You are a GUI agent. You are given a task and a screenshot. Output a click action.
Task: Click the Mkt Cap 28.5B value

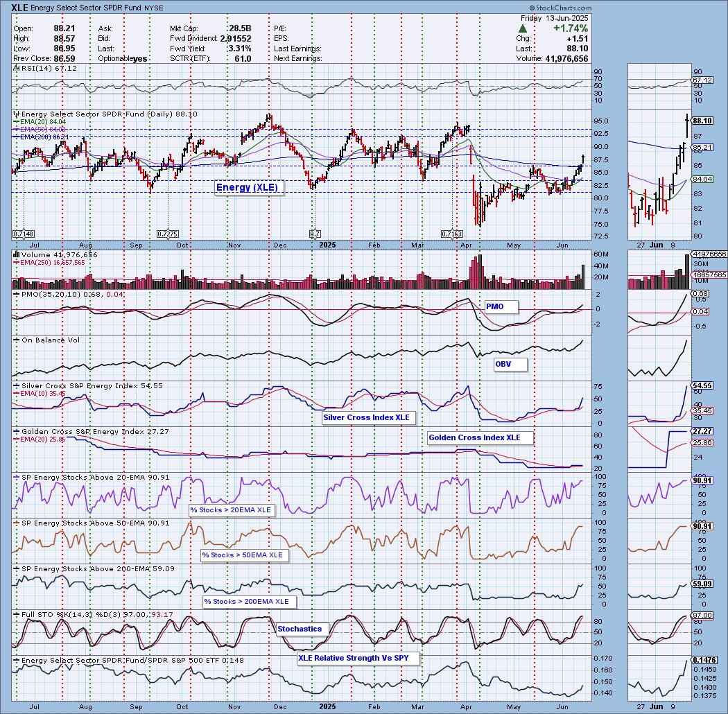[x=240, y=28]
